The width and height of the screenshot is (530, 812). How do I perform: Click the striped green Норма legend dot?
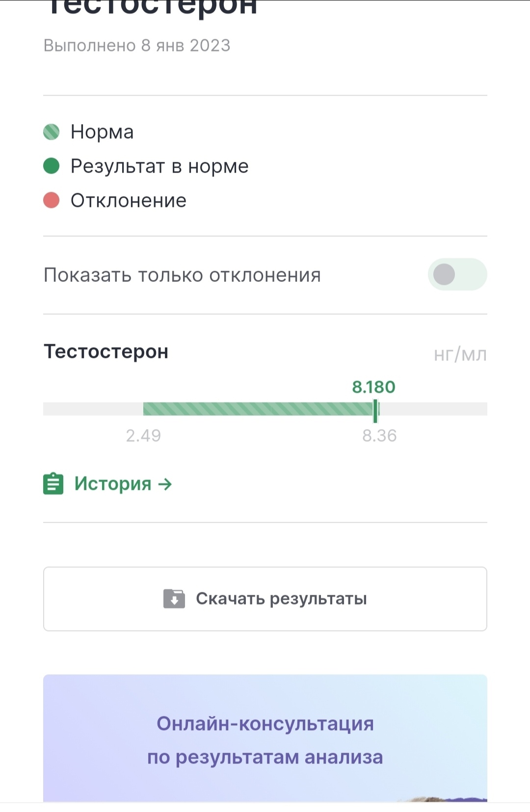pos(52,132)
